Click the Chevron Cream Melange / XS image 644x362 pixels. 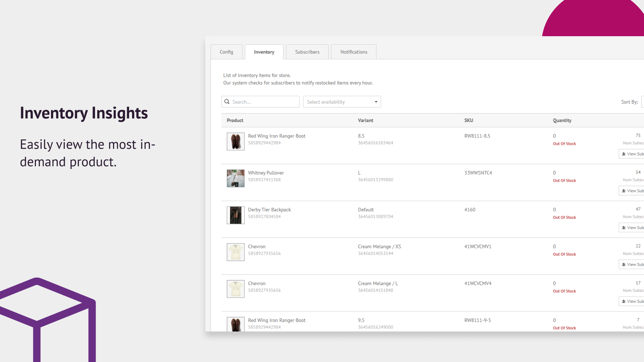click(x=235, y=252)
